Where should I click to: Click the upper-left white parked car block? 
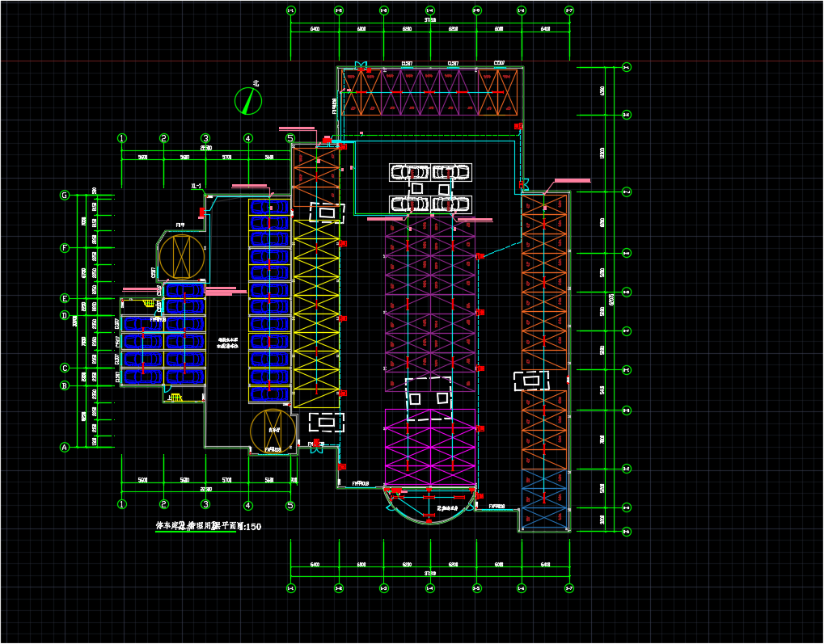[x=410, y=171]
